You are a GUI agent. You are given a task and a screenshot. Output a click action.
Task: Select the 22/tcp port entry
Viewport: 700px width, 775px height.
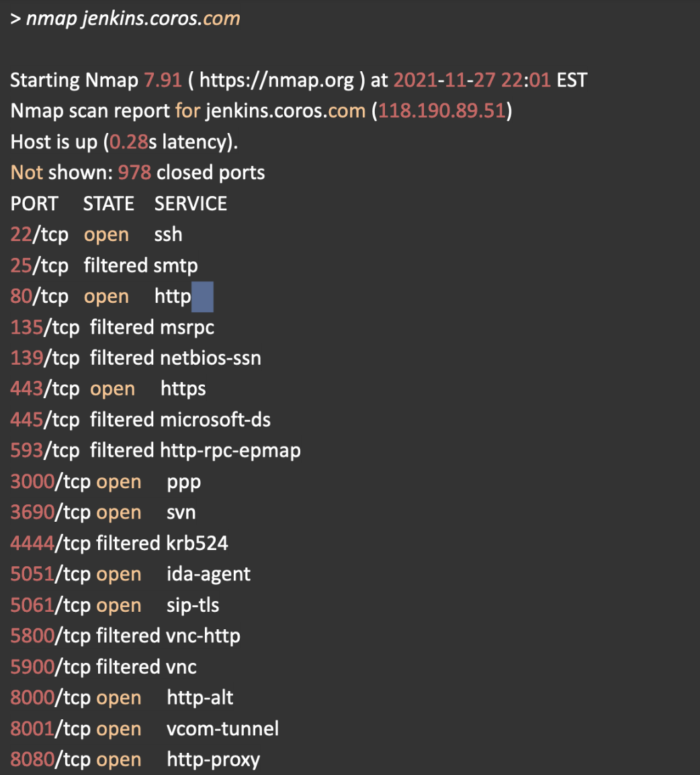40,235
